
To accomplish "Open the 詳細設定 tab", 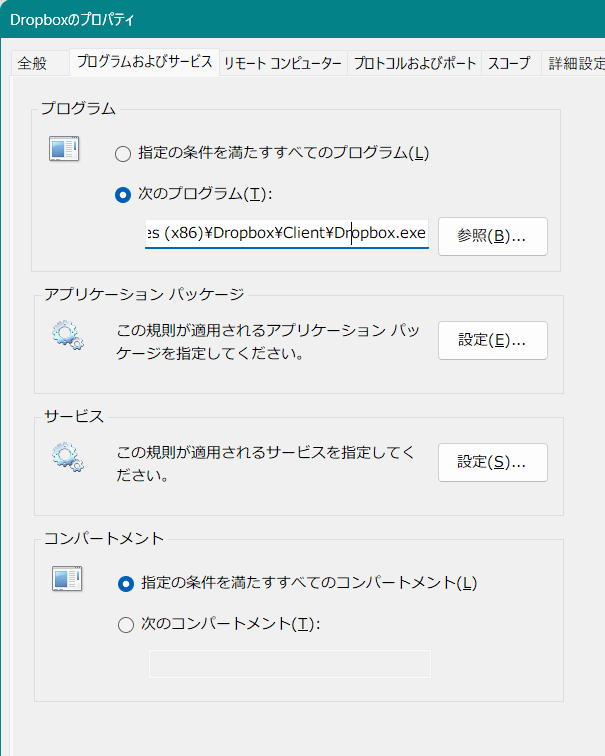I will [576, 63].
